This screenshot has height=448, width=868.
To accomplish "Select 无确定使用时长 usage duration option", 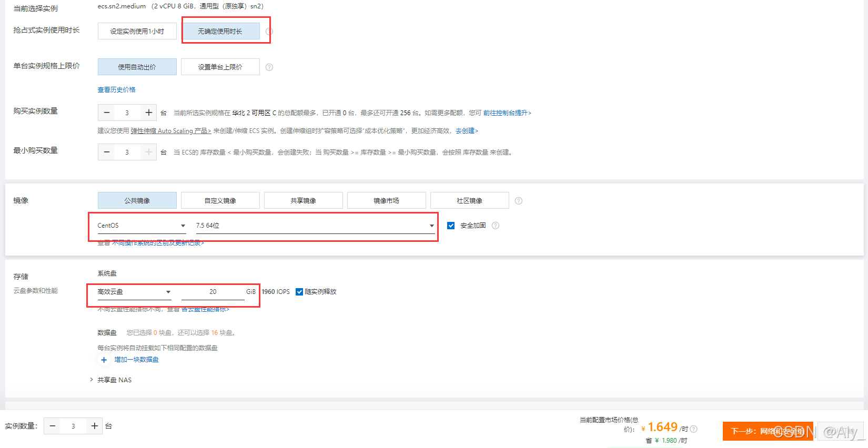I will (220, 31).
